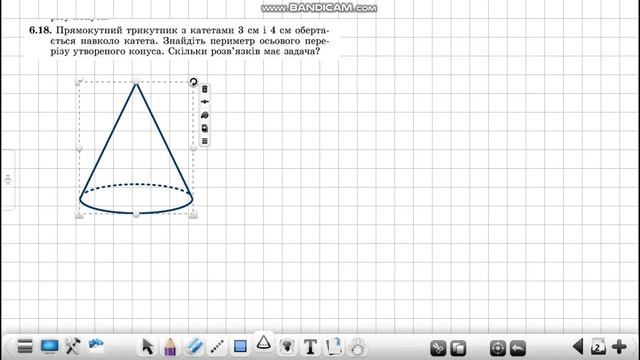Click the blue screen display icon
This screenshot has width=640, height=360.
pyautogui.click(x=49, y=346)
